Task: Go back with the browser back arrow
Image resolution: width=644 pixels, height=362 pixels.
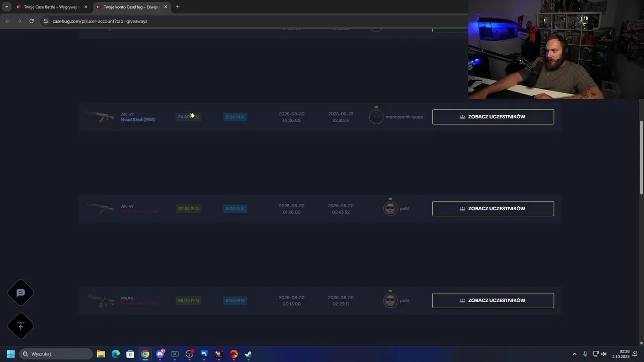Action: pos(7,21)
